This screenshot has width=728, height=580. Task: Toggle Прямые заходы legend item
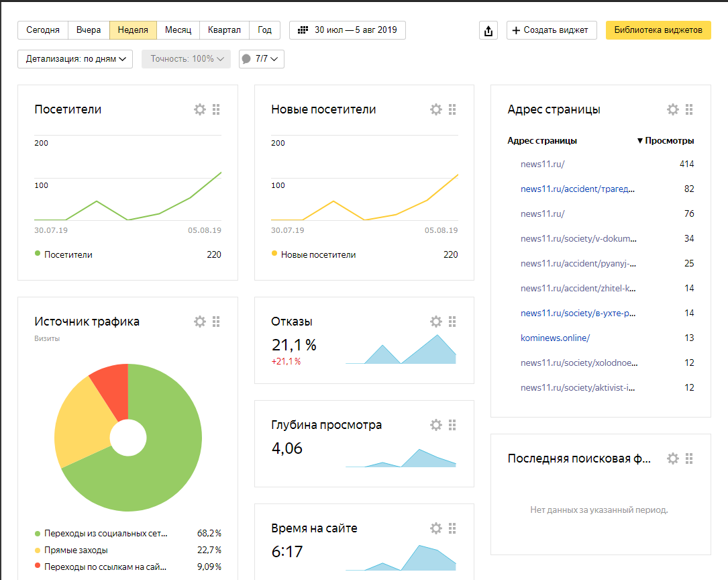click(x=75, y=550)
